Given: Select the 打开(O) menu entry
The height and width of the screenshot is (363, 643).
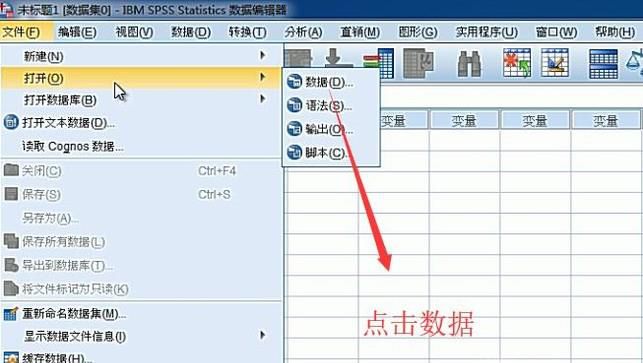Looking at the screenshot, I should (141, 78).
